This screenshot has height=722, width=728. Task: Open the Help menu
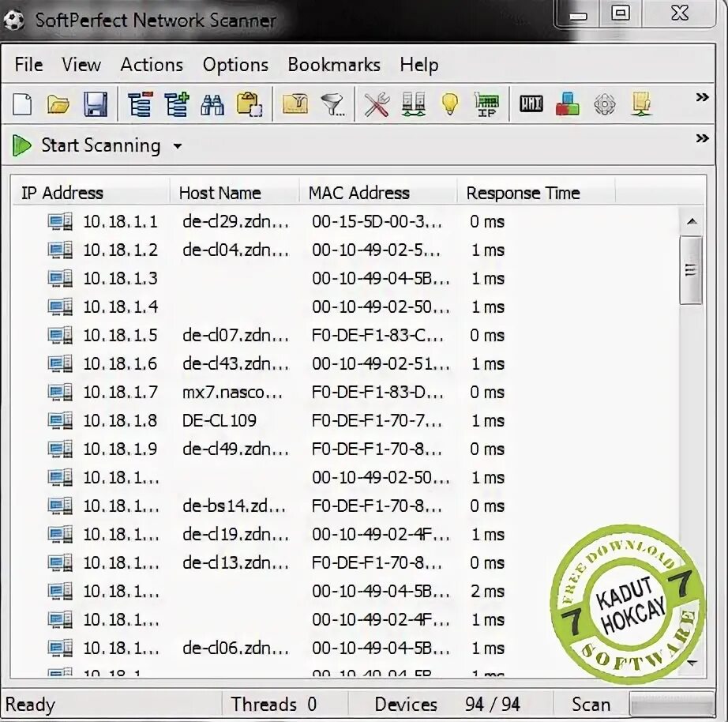419,65
